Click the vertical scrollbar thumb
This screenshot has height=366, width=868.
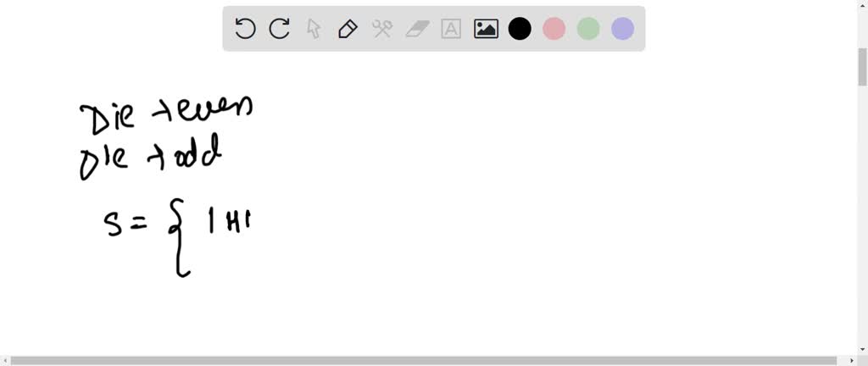click(862, 67)
